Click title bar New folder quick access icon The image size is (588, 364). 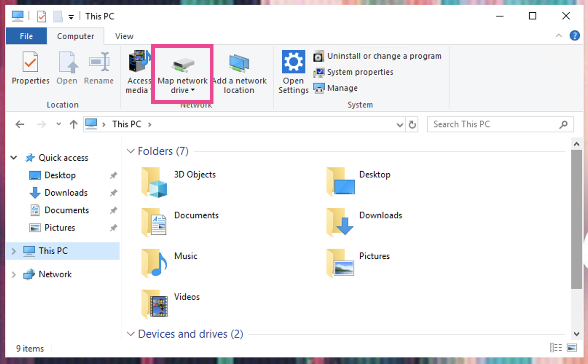pos(58,16)
